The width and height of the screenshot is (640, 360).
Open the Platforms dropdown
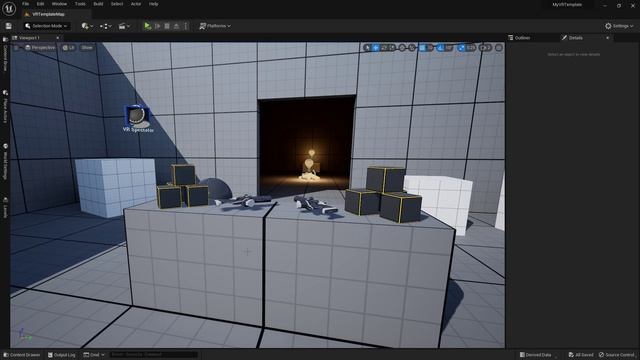tap(215, 26)
